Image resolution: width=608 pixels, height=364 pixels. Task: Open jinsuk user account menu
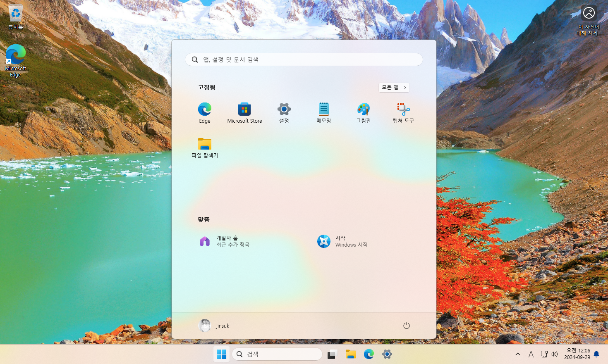tap(214, 326)
